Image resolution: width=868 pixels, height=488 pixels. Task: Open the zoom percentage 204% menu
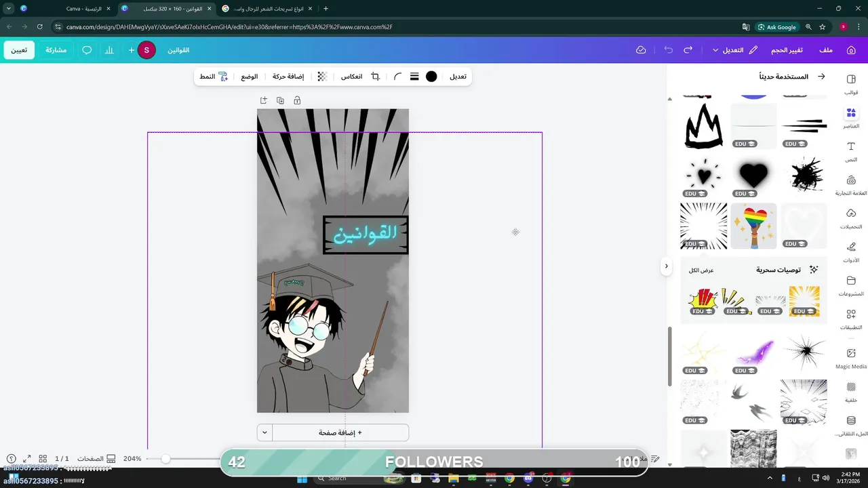(132, 459)
